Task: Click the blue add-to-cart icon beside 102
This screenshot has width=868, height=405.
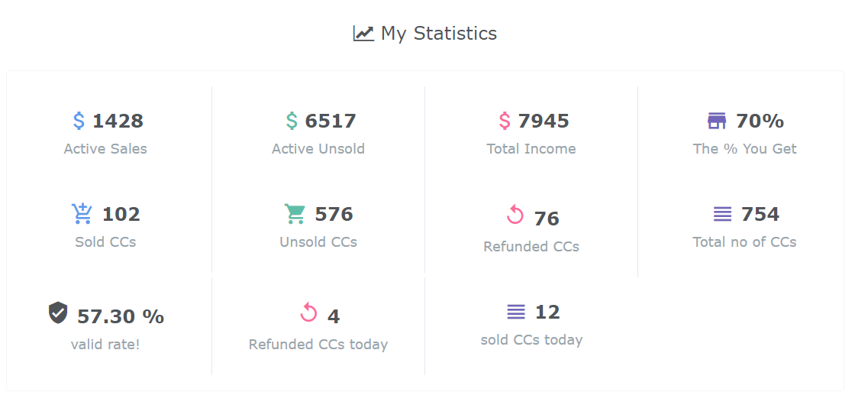Action: coord(82,213)
